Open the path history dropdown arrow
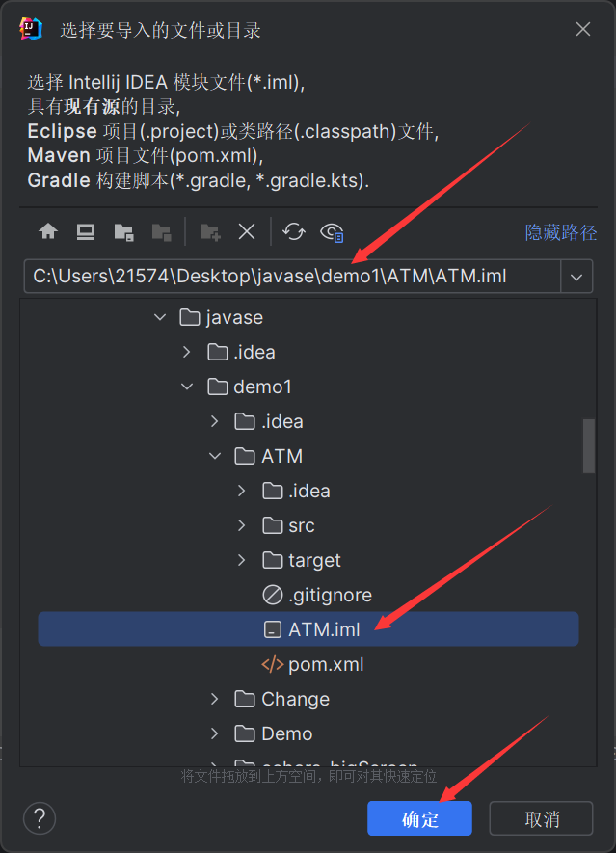 [x=576, y=277]
